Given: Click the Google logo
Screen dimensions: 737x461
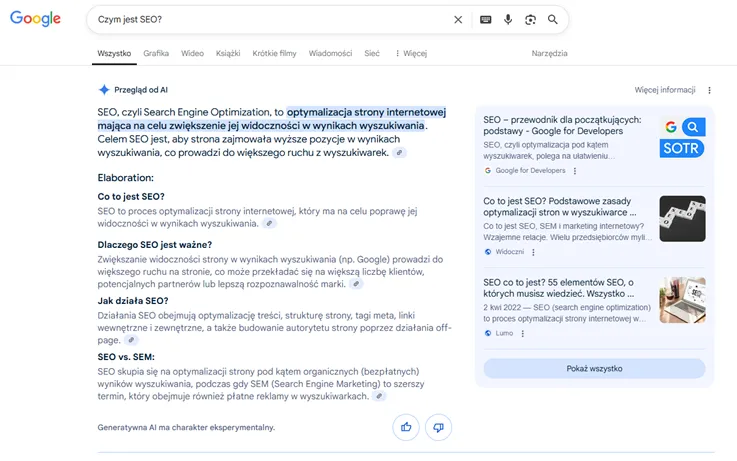Looking at the screenshot, I should click(x=35, y=18).
